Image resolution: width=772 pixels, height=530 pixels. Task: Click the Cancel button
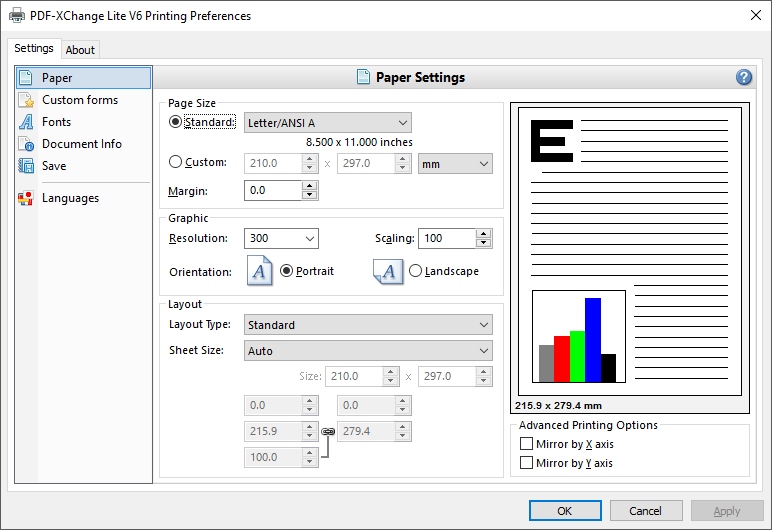pyautogui.click(x=645, y=511)
